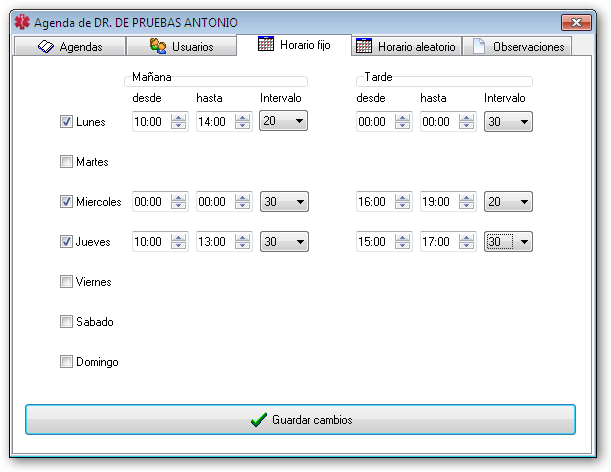Click the green checkmark on Guardar cambios
The width and height of the screenshot is (611, 472).
258,420
